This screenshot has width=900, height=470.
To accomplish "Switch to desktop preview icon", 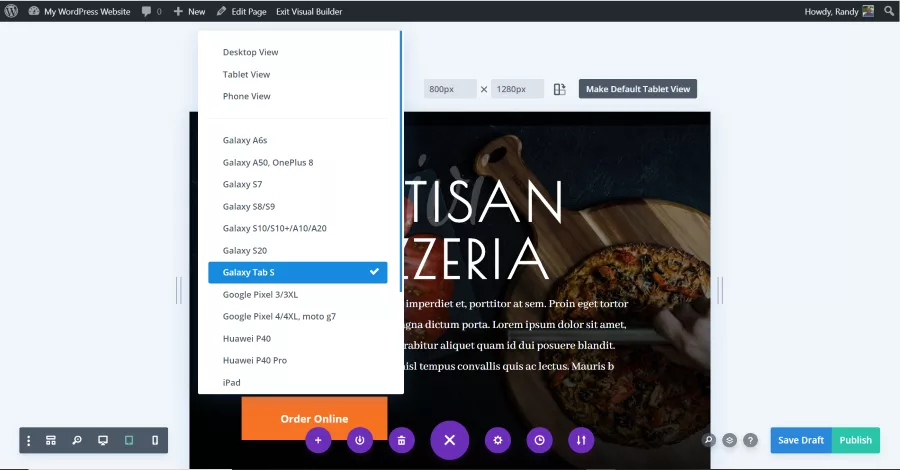I will tap(103, 440).
